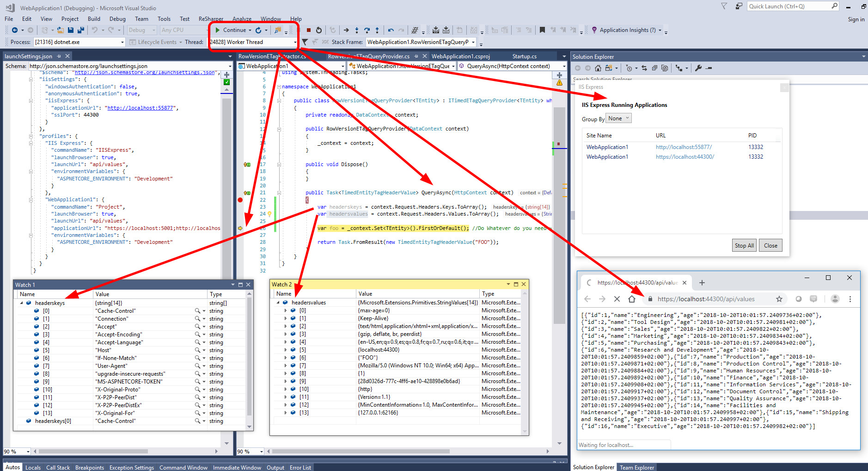Open the 24828 Worker Thread selector
The image size is (868, 471).
pos(253,42)
